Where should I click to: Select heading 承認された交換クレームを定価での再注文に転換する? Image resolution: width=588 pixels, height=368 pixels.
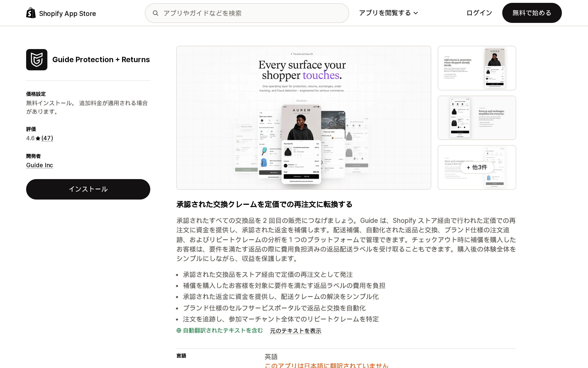pyautogui.click(x=264, y=204)
